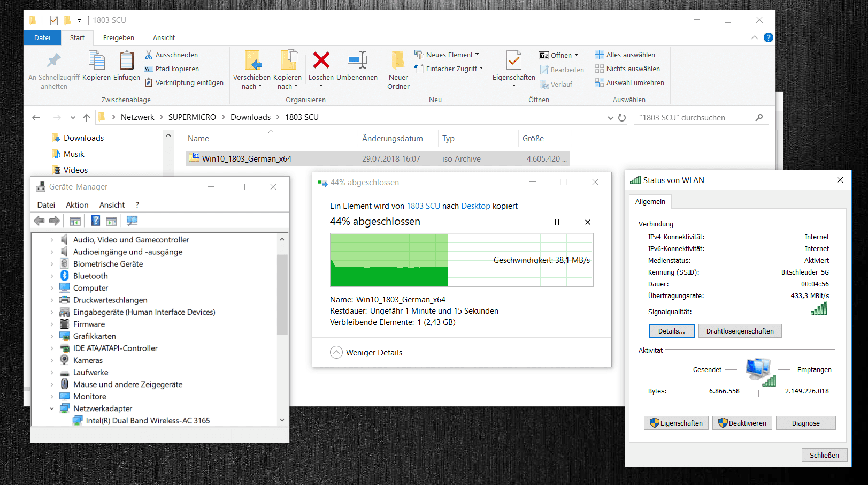868x485 pixels.
Task: Click the Explorer back arrow
Action: [x=36, y=117]
